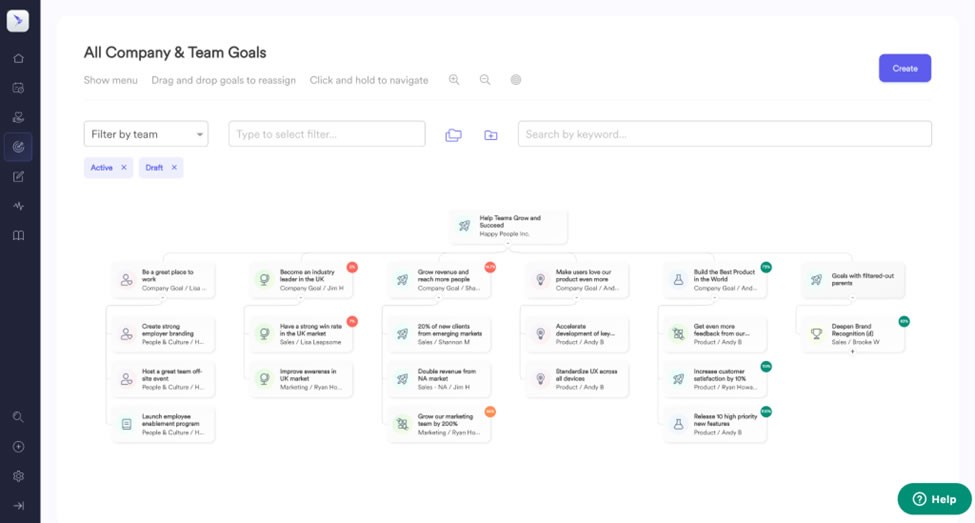Open the Host a great team off-site event goal
975x523 pixels.
point(164,379)
